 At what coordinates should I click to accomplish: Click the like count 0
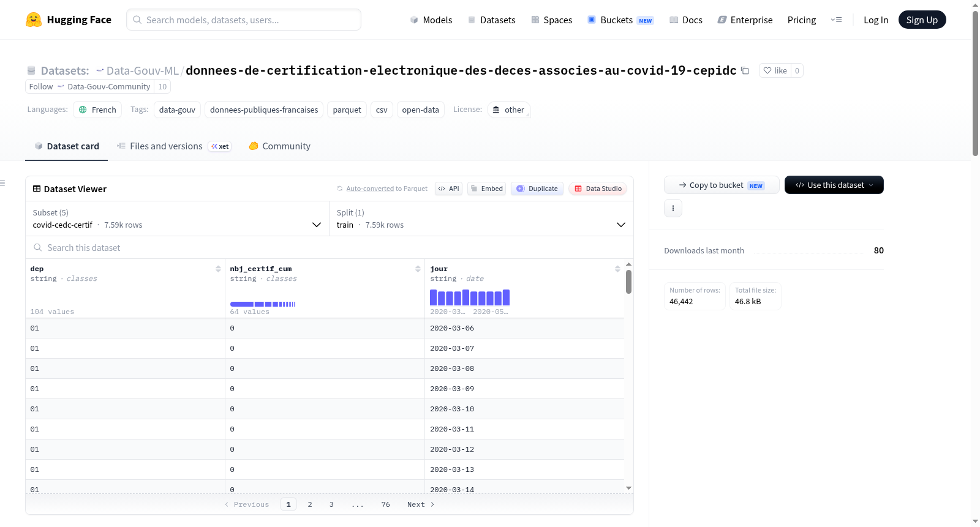[x=797, y=70]
